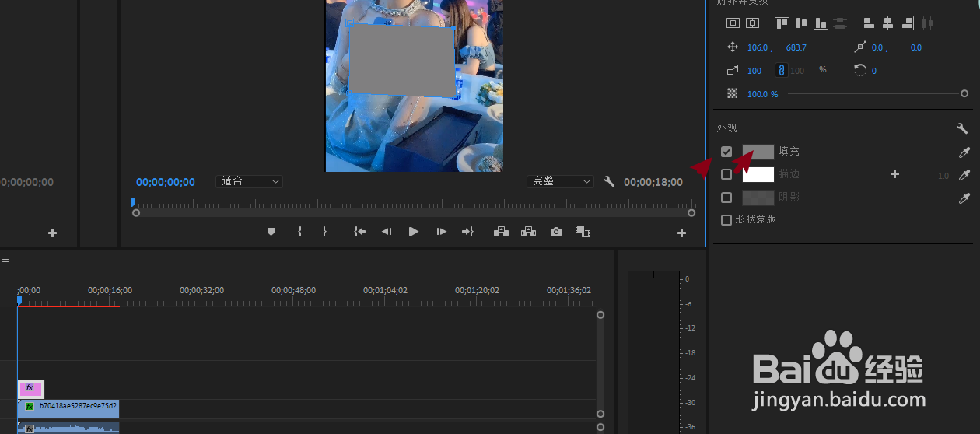The height and width of the screenshot is (434, 980).
Task: Select the pink graphic clip in timeline
Action: [31, 389]
